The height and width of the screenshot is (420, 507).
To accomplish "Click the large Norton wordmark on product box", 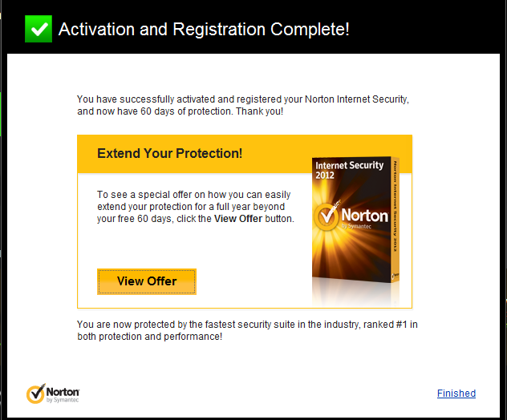I will tap(365, 216).
